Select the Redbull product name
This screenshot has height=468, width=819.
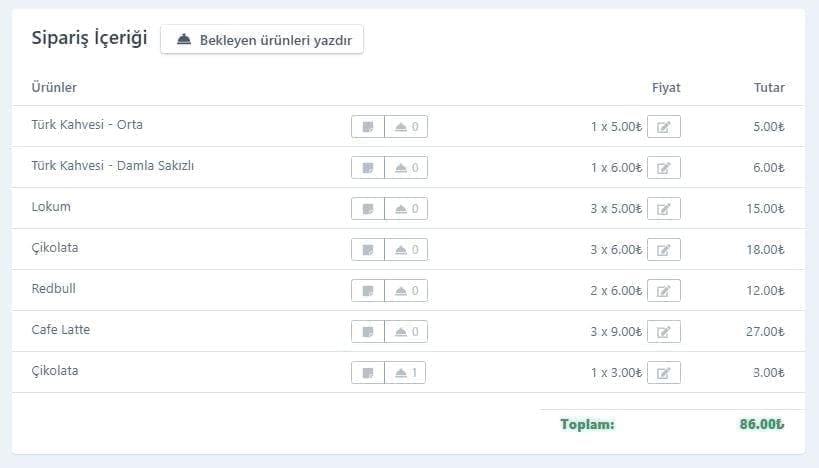pos(53,288)
